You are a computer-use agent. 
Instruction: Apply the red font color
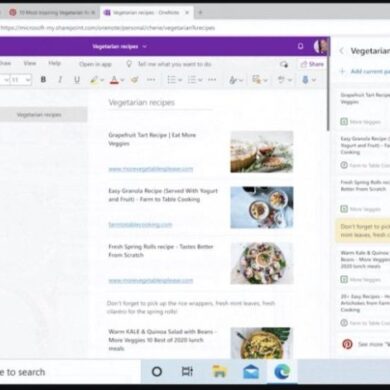tap(114, 80)
